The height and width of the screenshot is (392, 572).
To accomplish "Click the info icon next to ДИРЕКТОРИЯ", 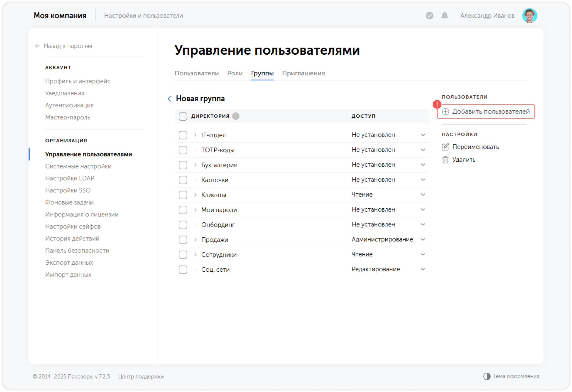I will (x=236, y=116).
